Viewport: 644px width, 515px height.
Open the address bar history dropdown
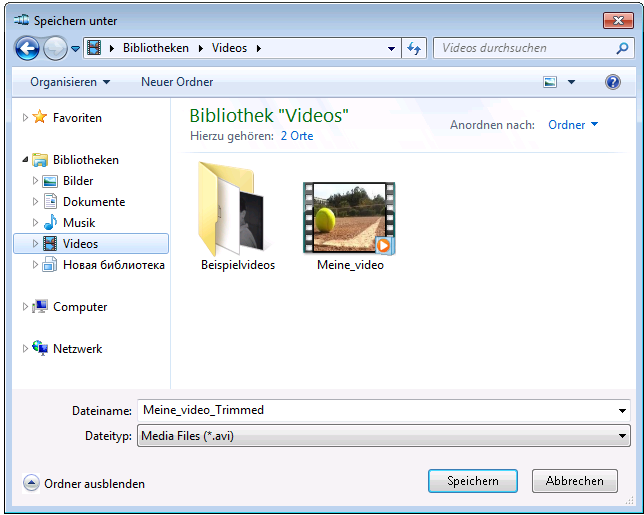point(391,48)
